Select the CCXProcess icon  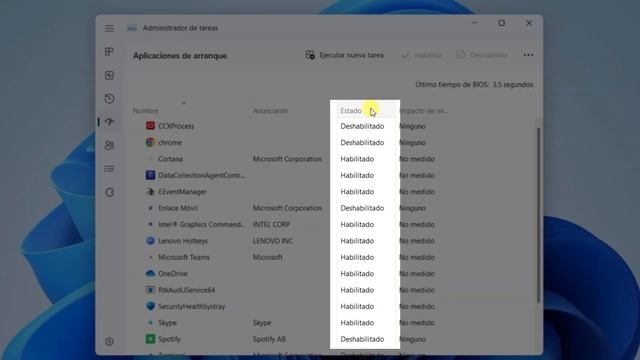(150, 126)
